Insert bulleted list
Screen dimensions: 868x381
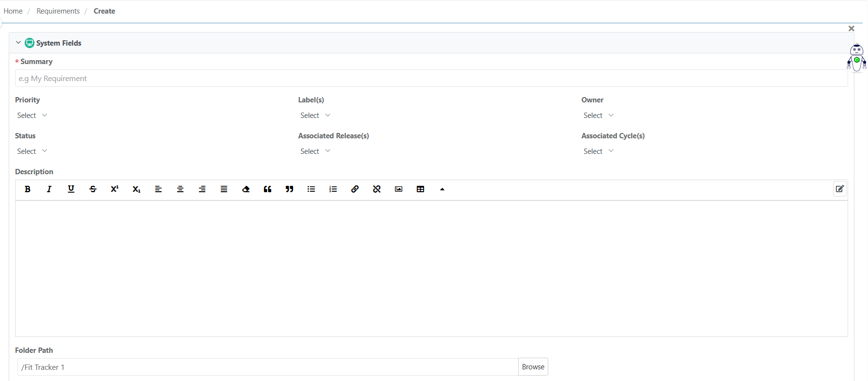(x=311, y=189)
